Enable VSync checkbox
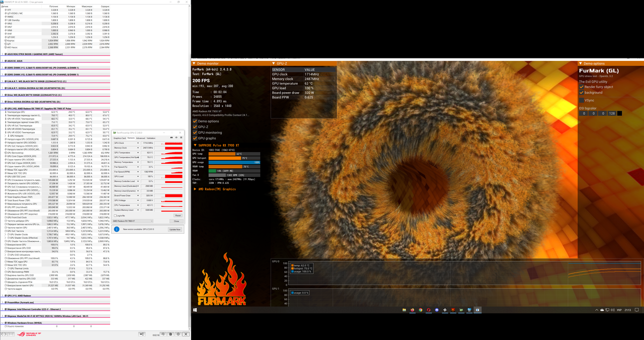This screenshot has width=644, height=340. tap(582, 100)
